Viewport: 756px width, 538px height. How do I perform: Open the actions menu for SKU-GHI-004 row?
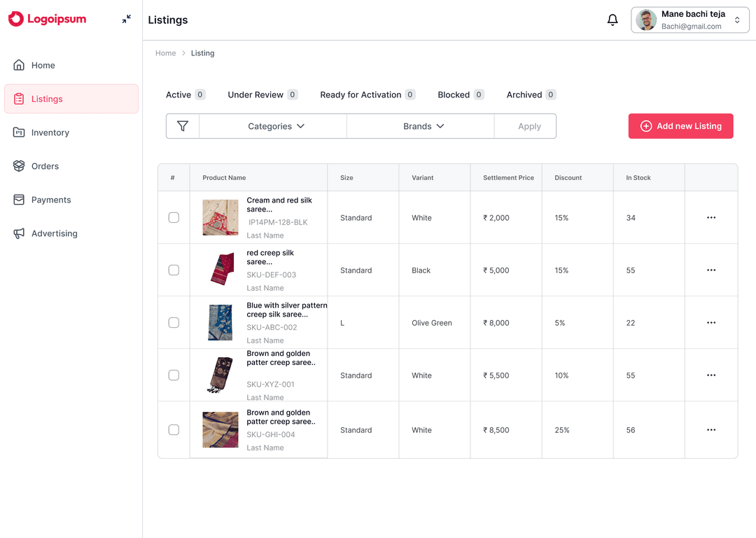[711, 429]
